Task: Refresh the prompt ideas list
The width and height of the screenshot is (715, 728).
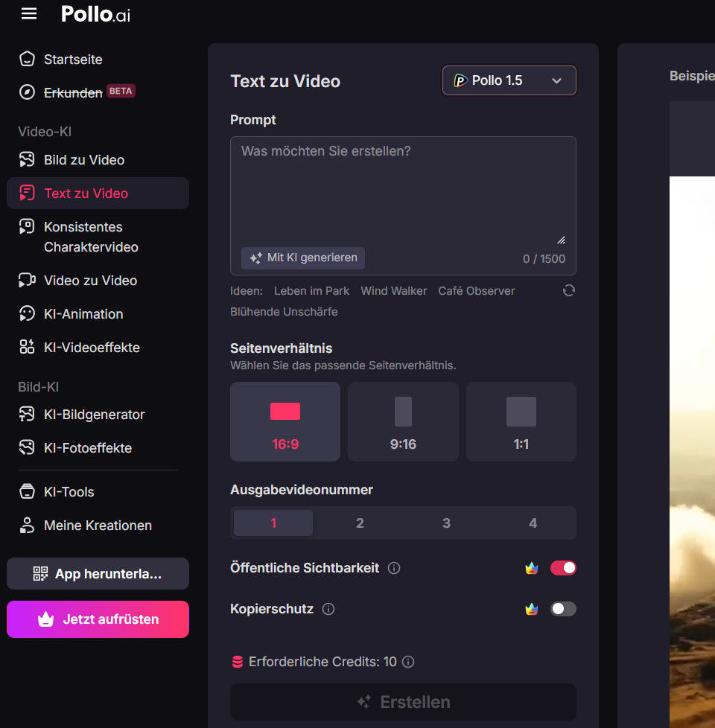Action: click(x=569, y=290)
